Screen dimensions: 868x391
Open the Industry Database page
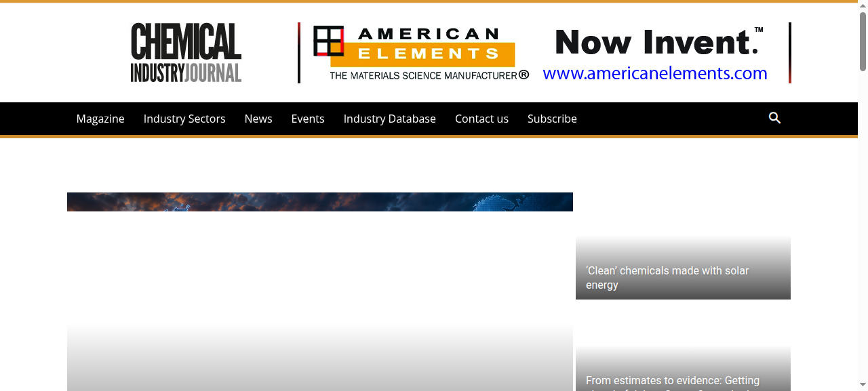coord(390,119)
